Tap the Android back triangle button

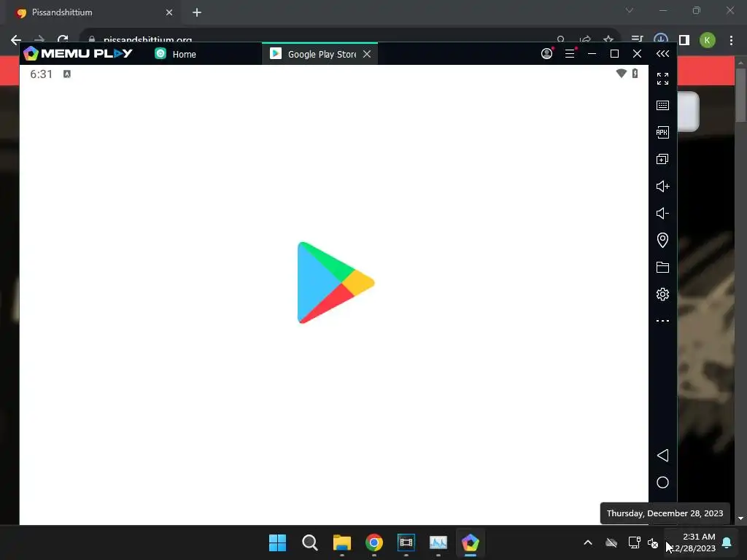[x=662, y=455]
